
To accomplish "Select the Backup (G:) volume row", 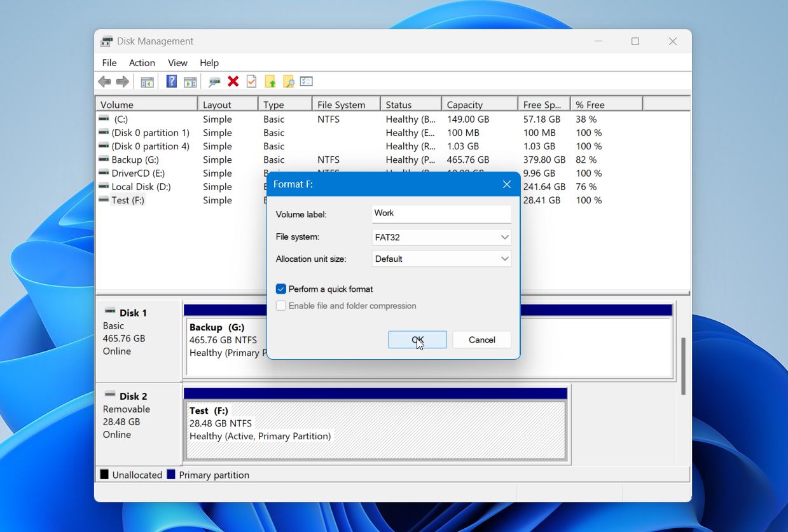I will pos(392,160).
